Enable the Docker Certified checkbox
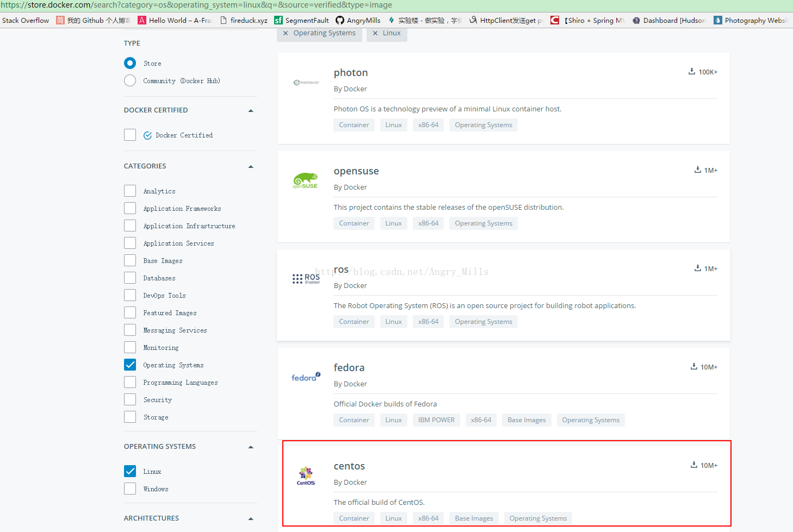Screen dimensions: 793x532 (x=130, y=135)
